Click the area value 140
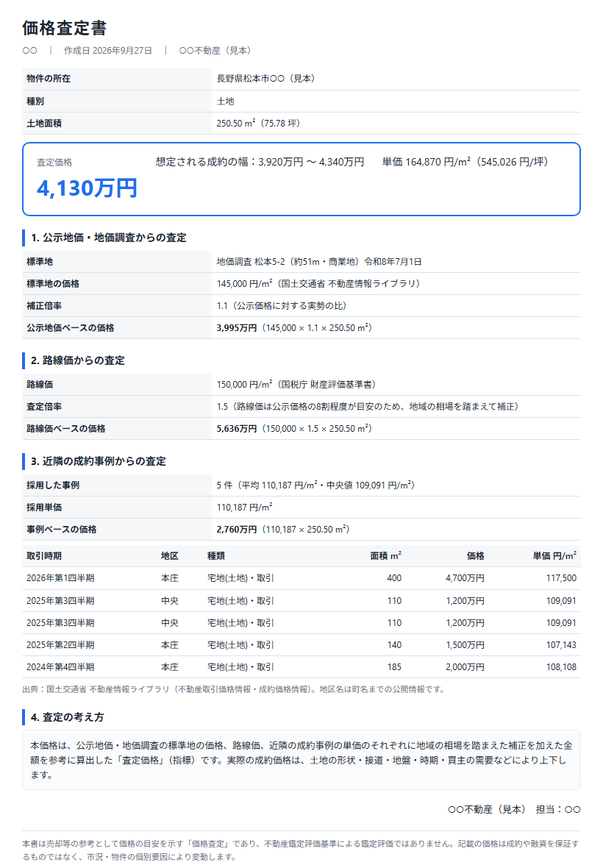This screenshot has height=868, width=603. click(x=394, y=645)
